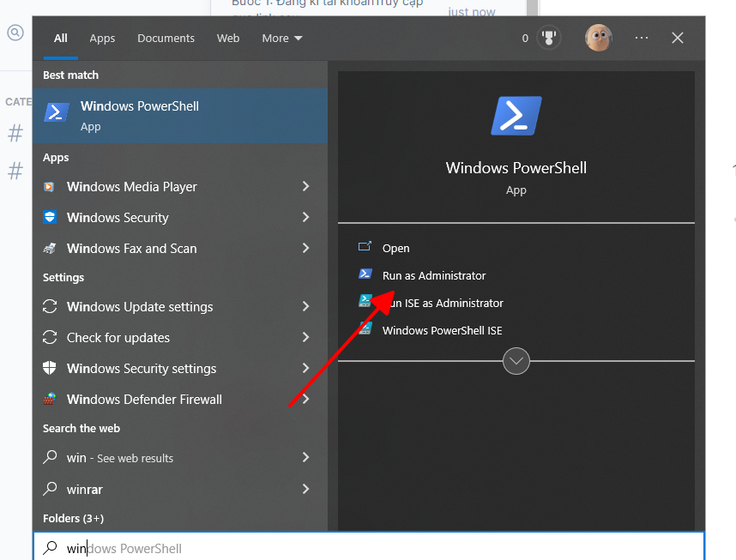736x560 pixels.
Task: Expand Windows Media Player options arrow
Action: coord(305,186)
